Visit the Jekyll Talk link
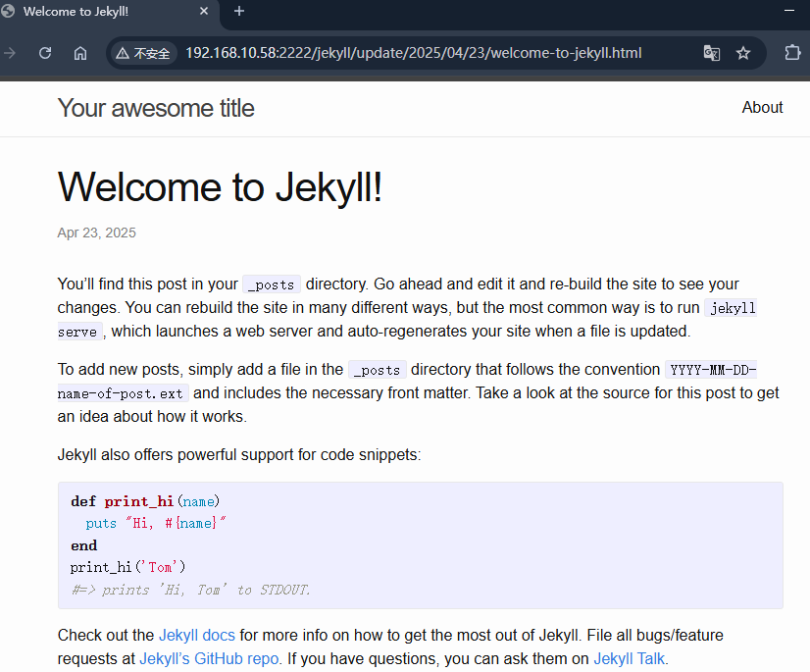This screenshot has height=672, width=810. [x=631, y=658]
